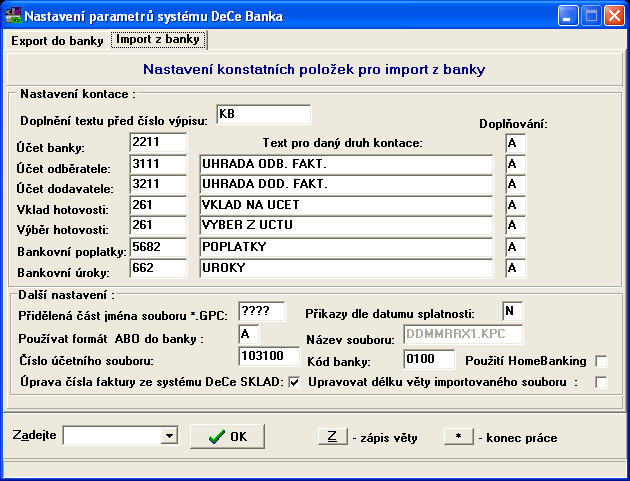Click the Účet dodavatele account field 3211
The image size is (630, 481).
tap(158, 184)
